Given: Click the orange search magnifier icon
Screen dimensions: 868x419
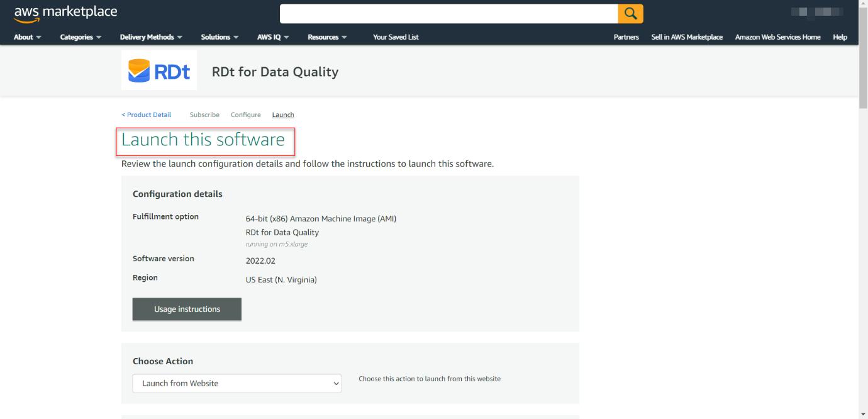Looking at the screenshot, I should [x=630, y=13].
